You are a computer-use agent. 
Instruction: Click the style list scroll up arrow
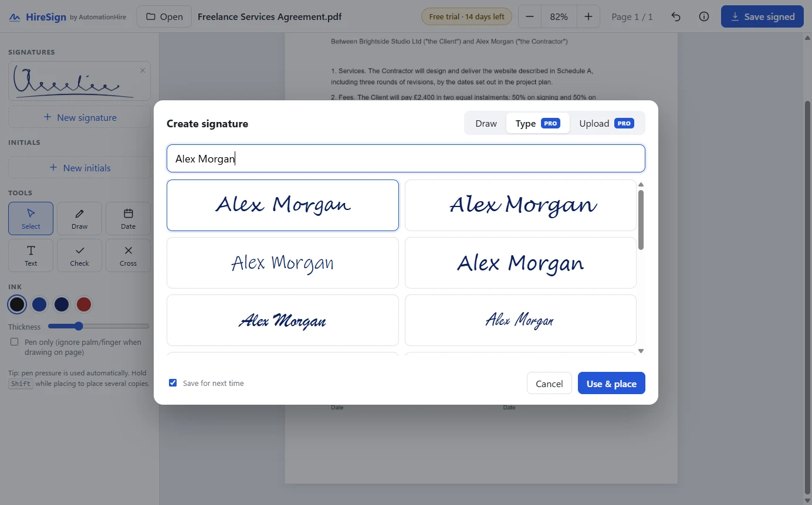click(641, 184)
